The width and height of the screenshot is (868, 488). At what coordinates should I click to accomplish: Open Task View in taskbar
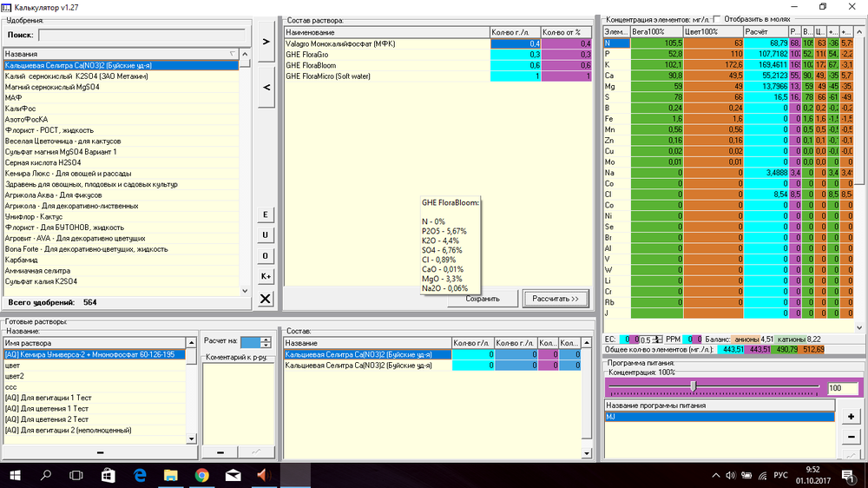pyautogui.click(x=76, y=475)
